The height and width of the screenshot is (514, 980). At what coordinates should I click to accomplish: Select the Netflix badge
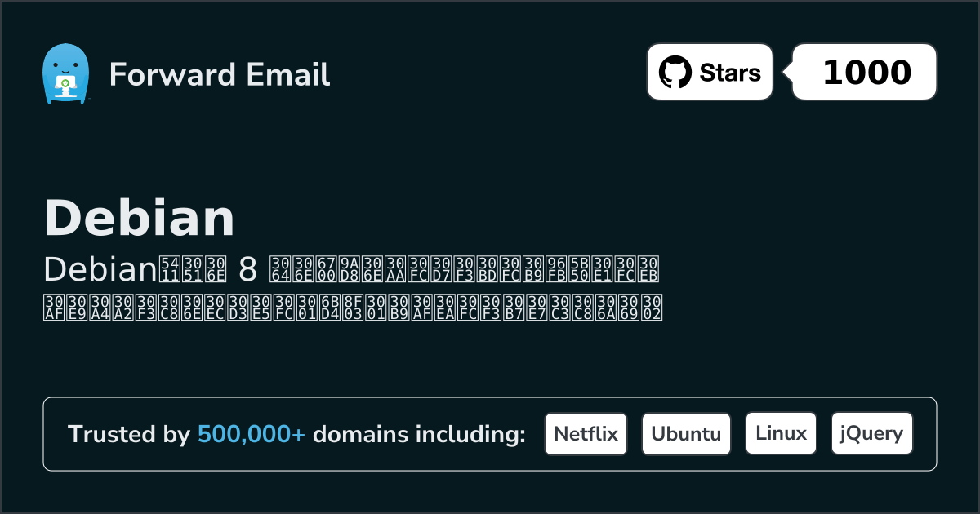pyautogui.click(x=586, y=434)
